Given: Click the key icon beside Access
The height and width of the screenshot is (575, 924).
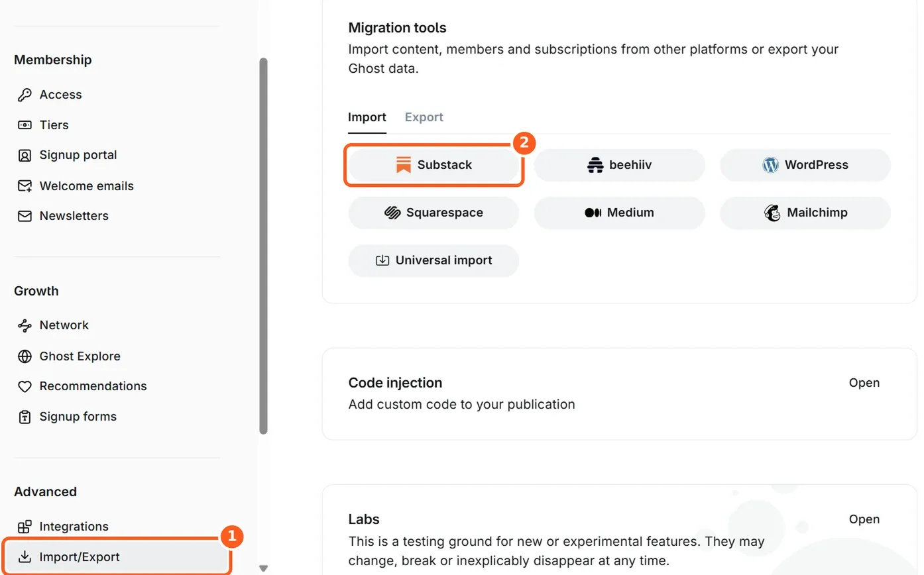Looking at the screenshot, I should (x=25, y=95).
